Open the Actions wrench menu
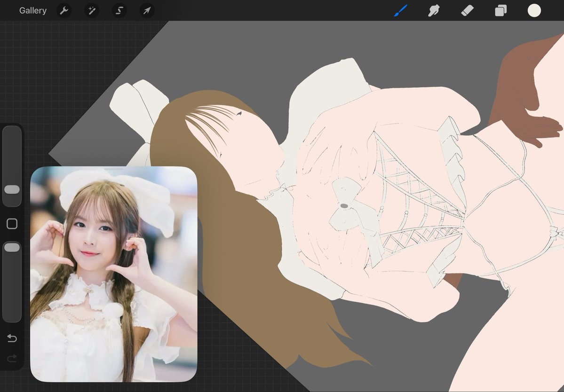Screen dimensions: 564x392 tap(64, 11)
